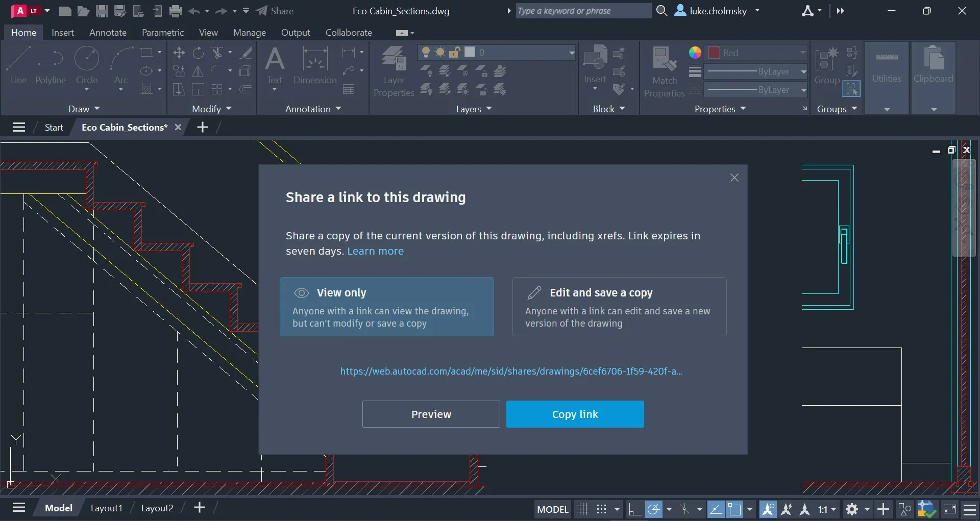Switch to the Annotate ribbon tab
The height and width of the screenshot is (521, 980).
pos(108,32)
